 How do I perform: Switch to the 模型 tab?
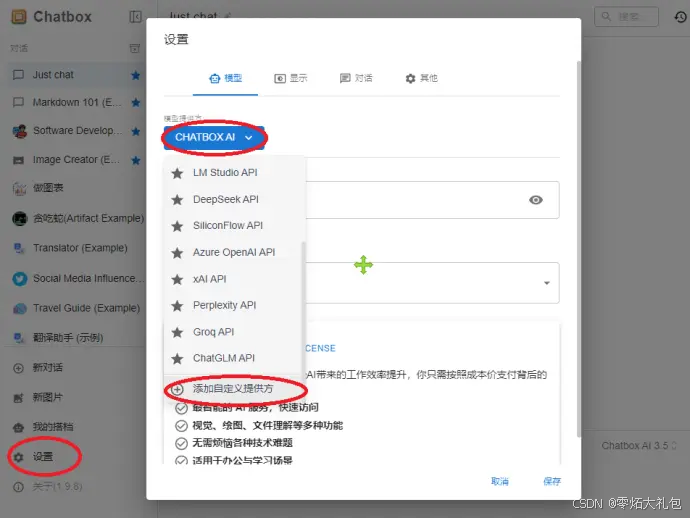tap(225, 78)
